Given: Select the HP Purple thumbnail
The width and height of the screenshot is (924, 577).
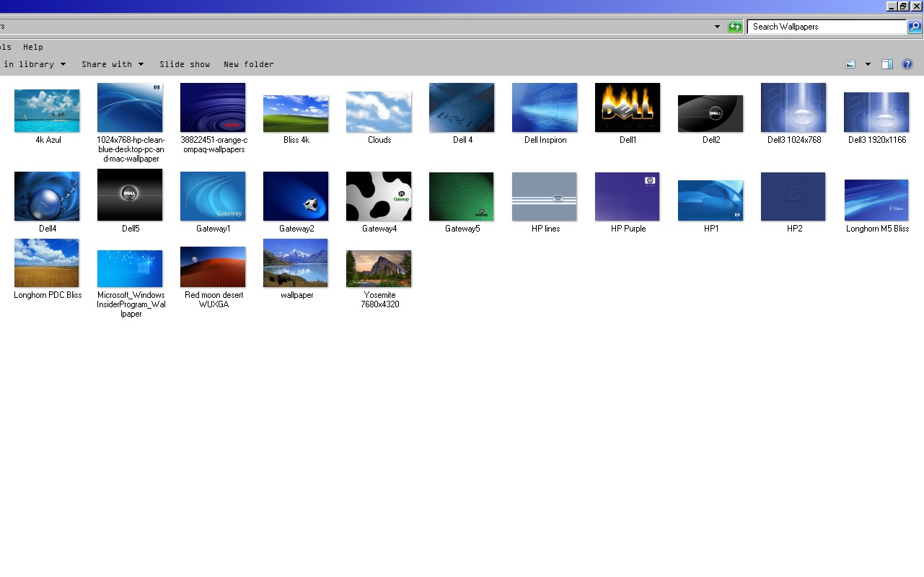Looking at the screenshot, I should click(628, 196).
